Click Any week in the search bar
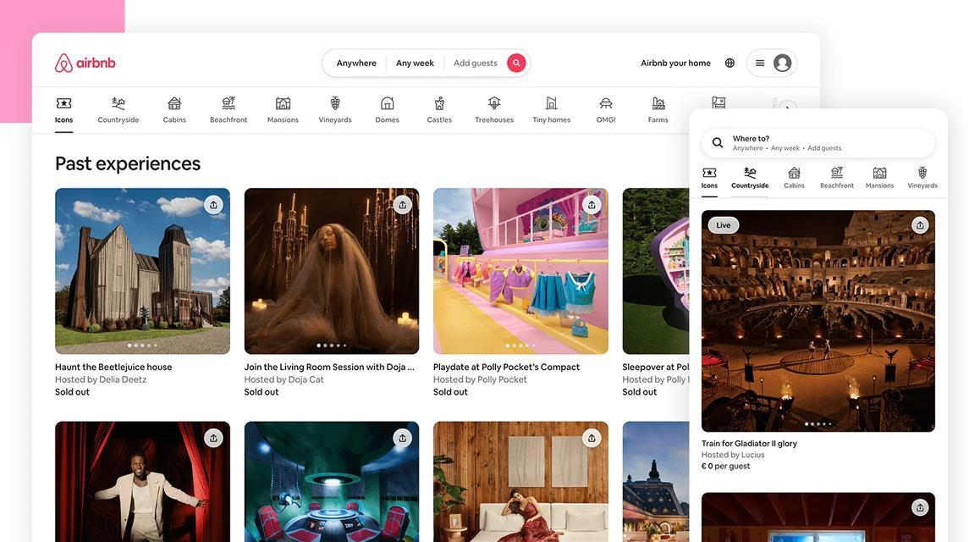Screen dimensions: 980x542 click(415, 64)
